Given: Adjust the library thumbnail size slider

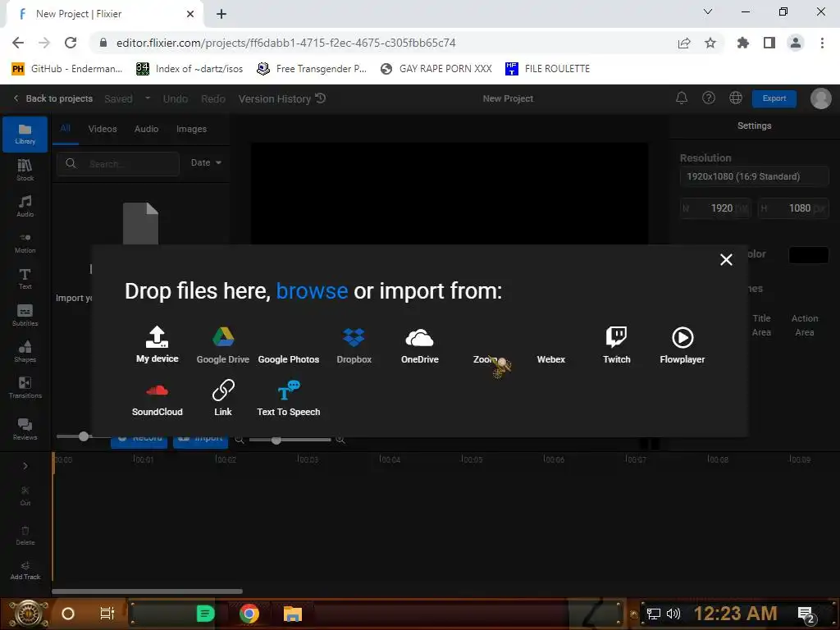Looking at the screenshot, I should 84,436.
